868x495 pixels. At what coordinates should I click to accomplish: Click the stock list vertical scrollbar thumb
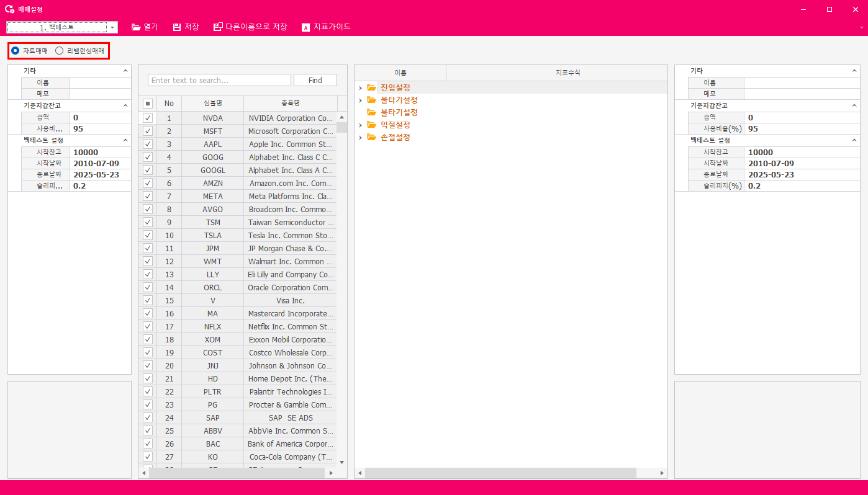(x=341, y=127)
